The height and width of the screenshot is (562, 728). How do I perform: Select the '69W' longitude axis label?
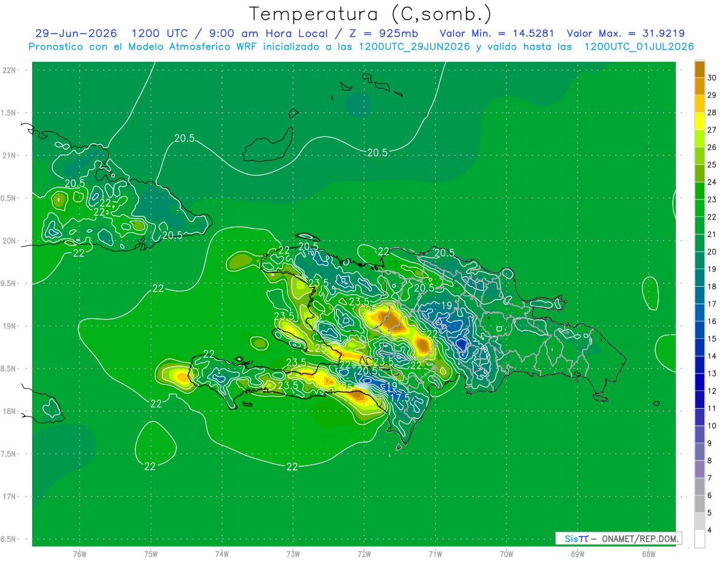pyautogui.click(x=577, y=554)
